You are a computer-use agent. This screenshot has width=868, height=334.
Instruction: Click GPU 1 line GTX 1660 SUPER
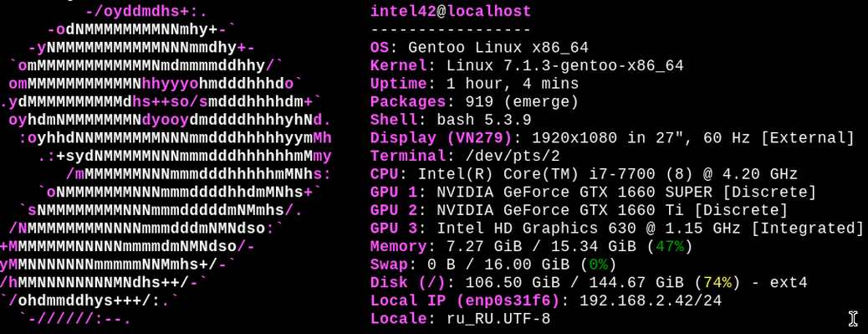coord(594,193)
